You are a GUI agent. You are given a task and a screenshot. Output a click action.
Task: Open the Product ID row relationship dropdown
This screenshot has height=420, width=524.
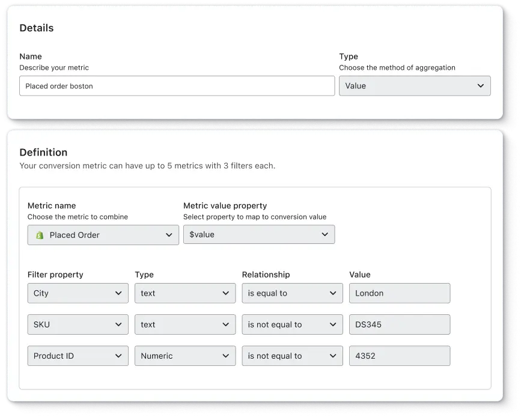tap(293, 356)
